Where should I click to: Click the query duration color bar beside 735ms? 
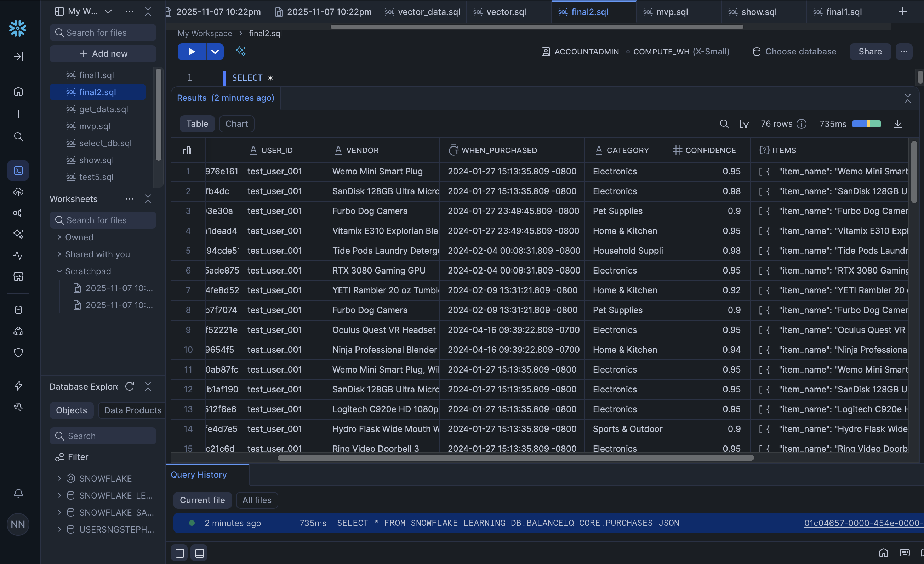[866, 124]
